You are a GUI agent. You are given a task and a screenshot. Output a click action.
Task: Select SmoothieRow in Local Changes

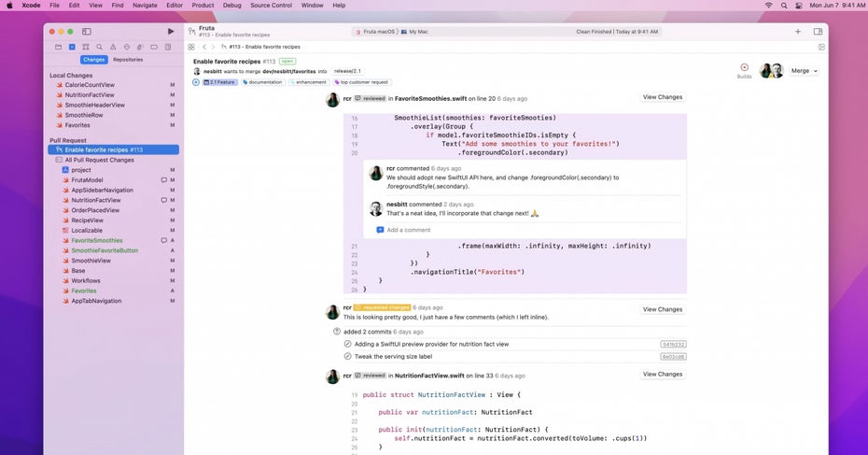(84, 115)
